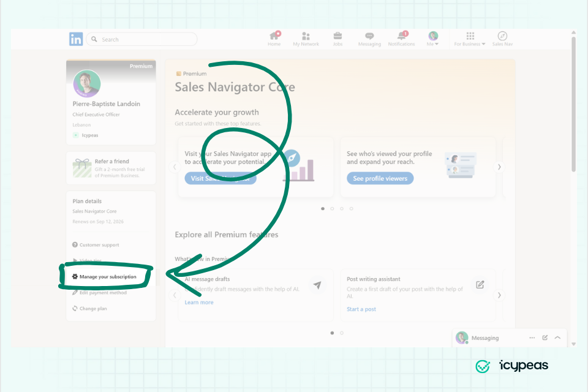
Task: Expand the Me profile dropdown
Action: (x=433, y=39)
